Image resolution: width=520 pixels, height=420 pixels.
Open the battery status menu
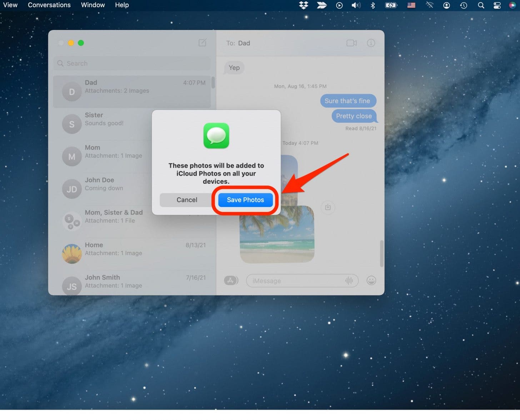pos(391,5)
